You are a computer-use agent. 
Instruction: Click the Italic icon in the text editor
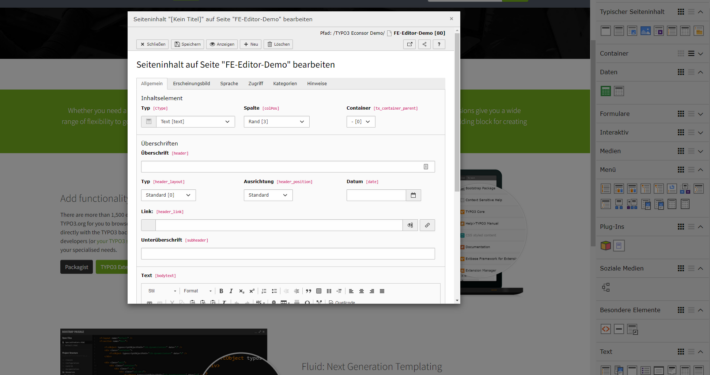(x=231, y=291)
